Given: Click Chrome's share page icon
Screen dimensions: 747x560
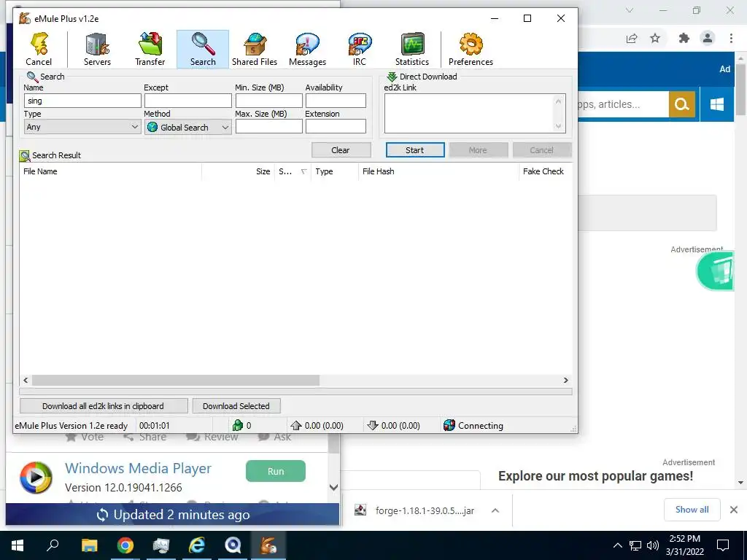Looking at the screenshot, I should (632, 38).
